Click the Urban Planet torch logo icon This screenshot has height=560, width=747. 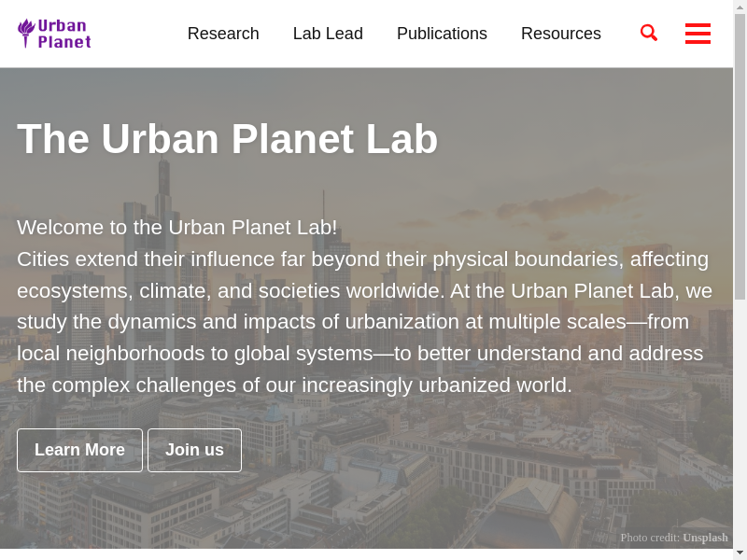tap(26, 33)
